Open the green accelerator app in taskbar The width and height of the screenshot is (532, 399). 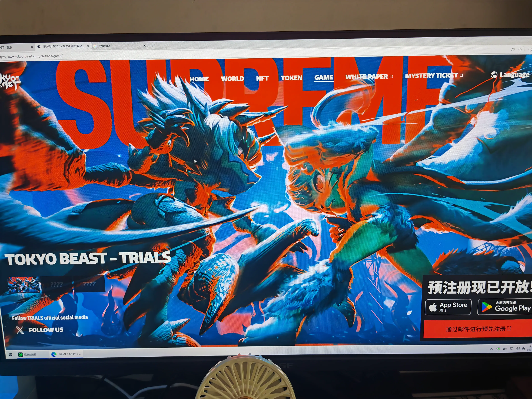(x=20, y=354)
